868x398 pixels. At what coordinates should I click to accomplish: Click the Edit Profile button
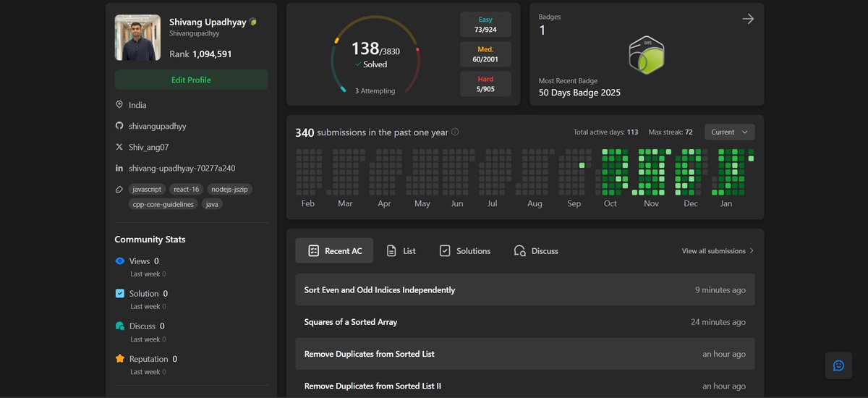[x=191, y=80]
